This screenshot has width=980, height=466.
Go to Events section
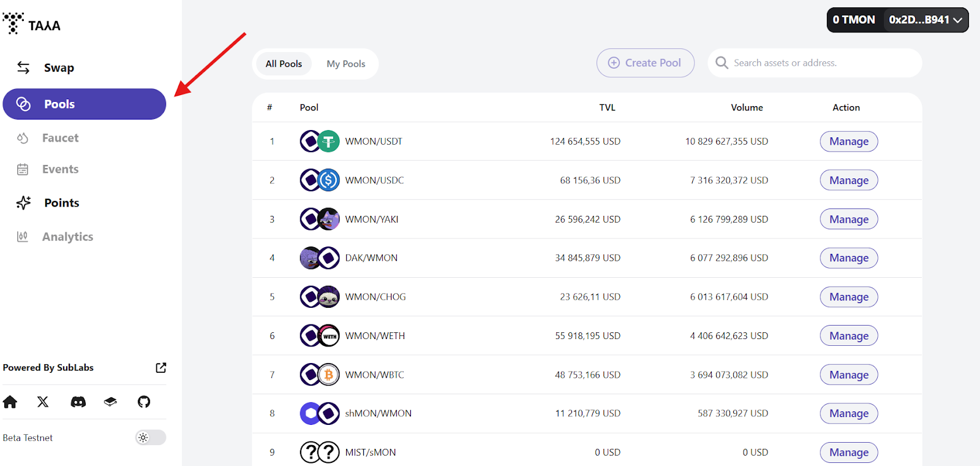pos(60,169)
